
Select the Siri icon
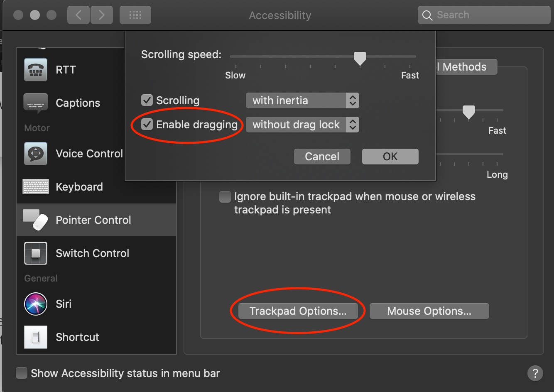[36, 304]
